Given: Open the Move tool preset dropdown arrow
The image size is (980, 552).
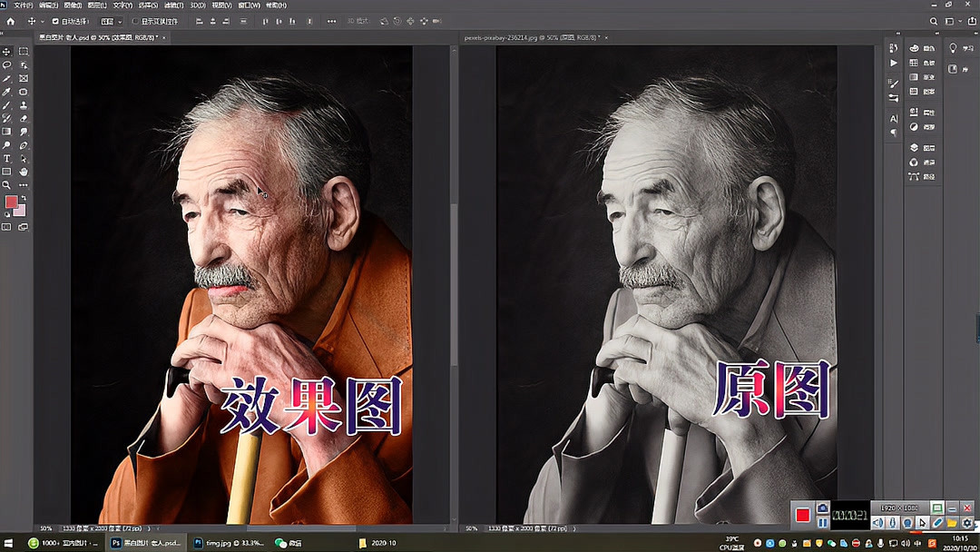Looking at the screenshot, I should (x=42, y=21).
